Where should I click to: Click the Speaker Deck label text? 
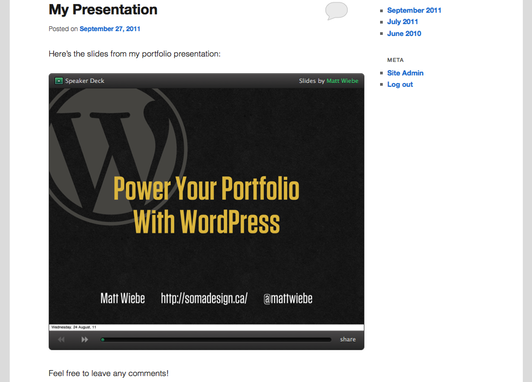84,81
